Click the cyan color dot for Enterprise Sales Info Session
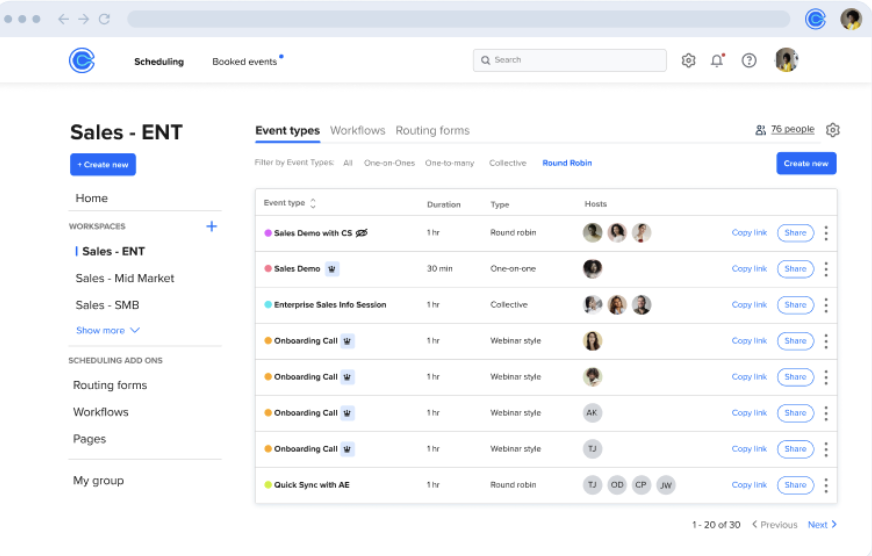Image resolution: width=872 pixels, height=556 pixels. click(268, 305)
